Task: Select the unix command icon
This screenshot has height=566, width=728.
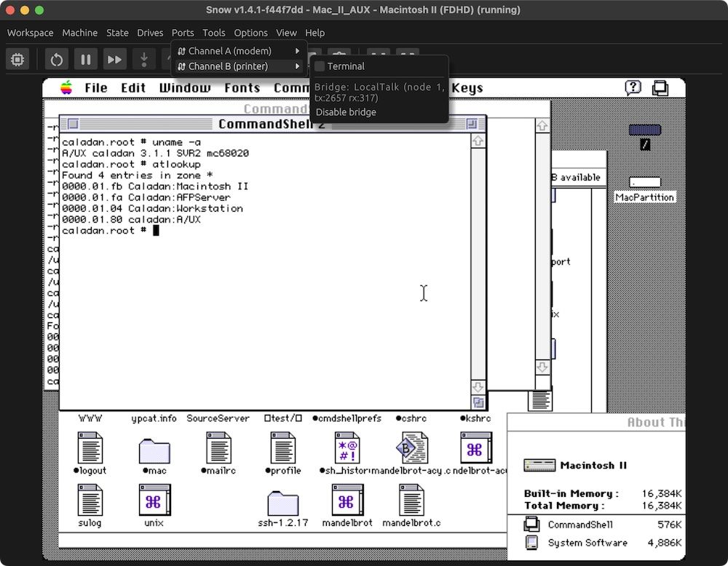Action: coord(154,500)
